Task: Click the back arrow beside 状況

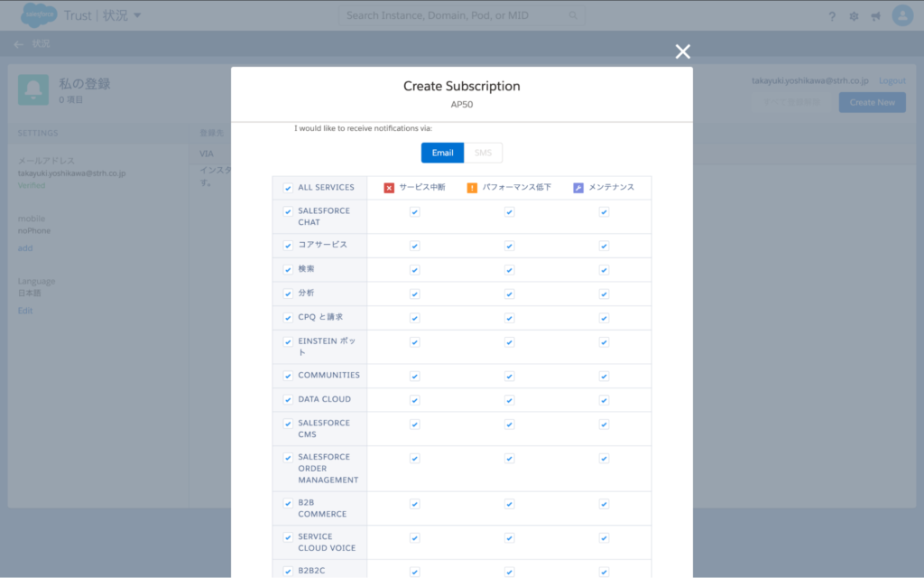Action: 19,44
